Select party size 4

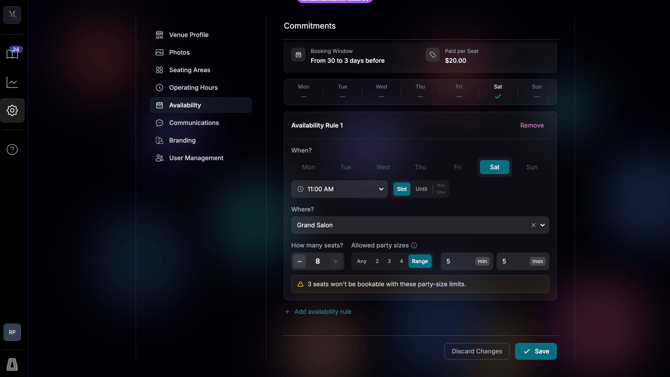click(x=401, y=261)
